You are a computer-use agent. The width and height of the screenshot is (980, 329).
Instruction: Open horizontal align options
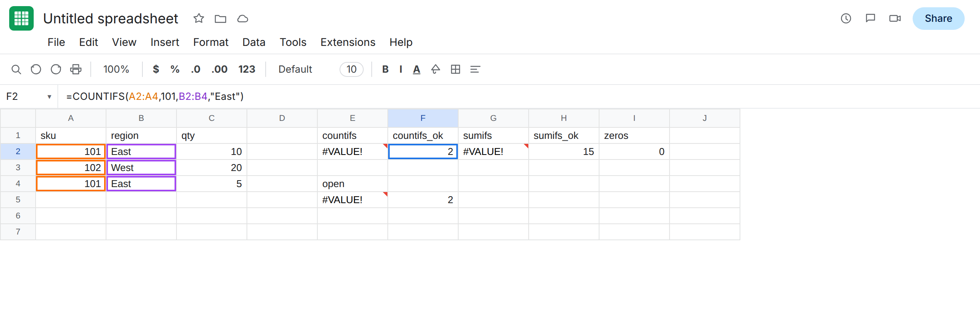[475, 69]
